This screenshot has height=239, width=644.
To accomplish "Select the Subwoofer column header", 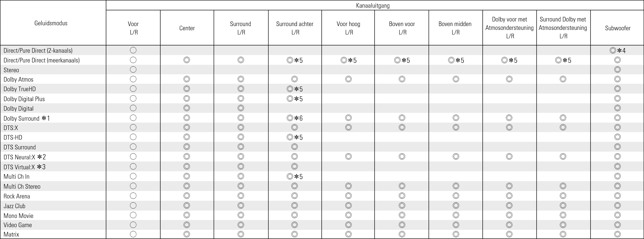I will pos(617,28).
